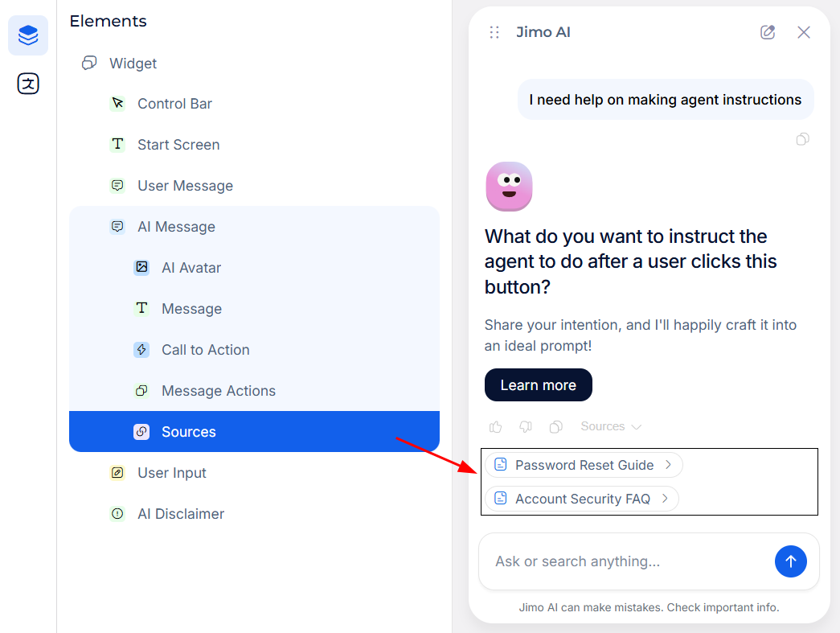This screenshot has width=840, height=633.
Task: Open the Account Security FAQ source
Action: (582, 499)
